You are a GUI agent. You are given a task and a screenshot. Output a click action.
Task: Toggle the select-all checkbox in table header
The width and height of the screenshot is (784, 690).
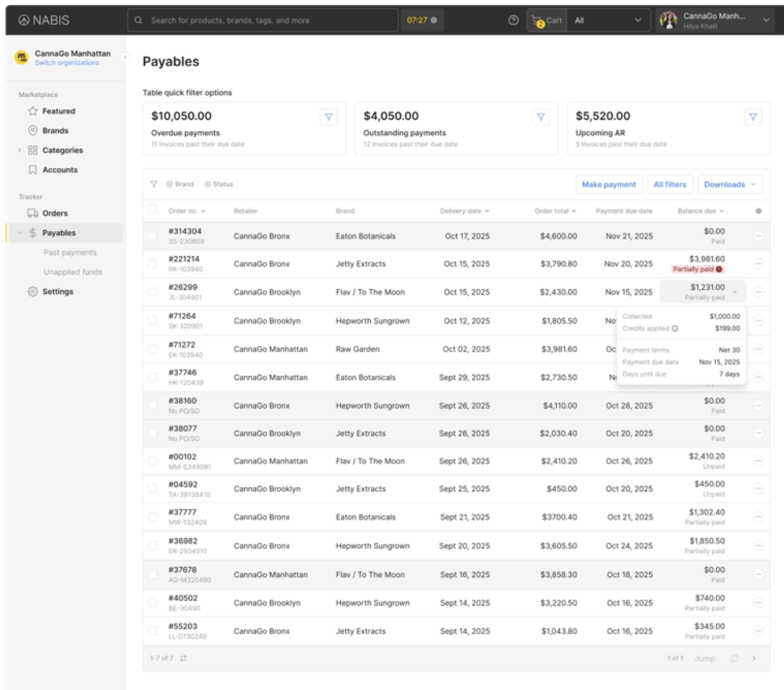[153, 209]
